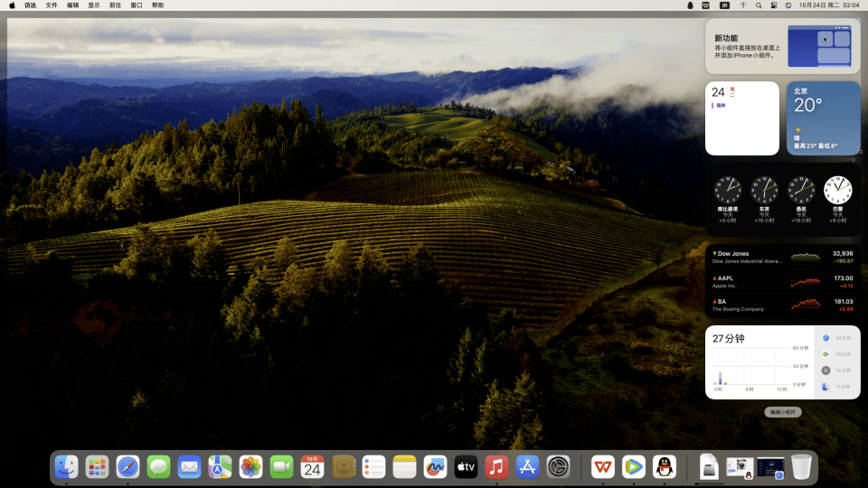This screenshot has height=488, width=868.
Task: Launch the Music app
Action: [495, 467]
